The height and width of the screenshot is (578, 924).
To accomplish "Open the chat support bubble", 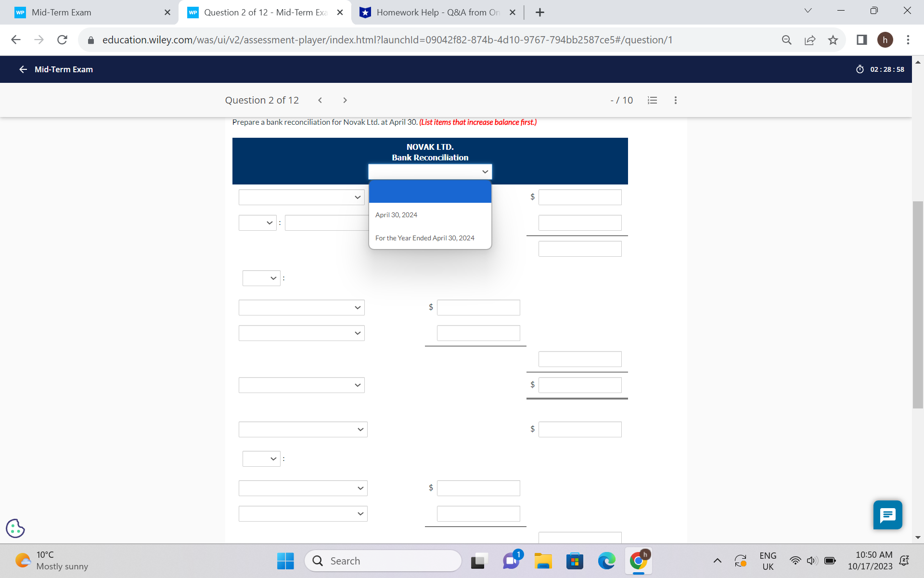I will (887, 515).
